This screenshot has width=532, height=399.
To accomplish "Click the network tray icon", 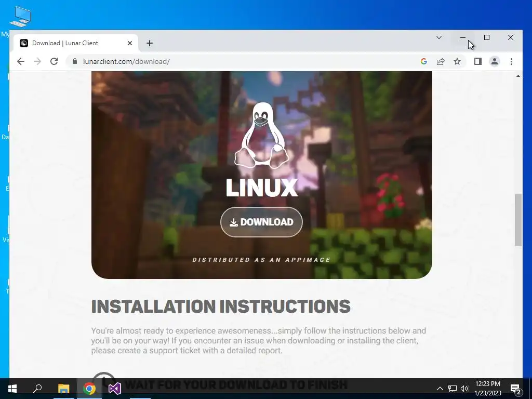I will click(x=453, y=389).
